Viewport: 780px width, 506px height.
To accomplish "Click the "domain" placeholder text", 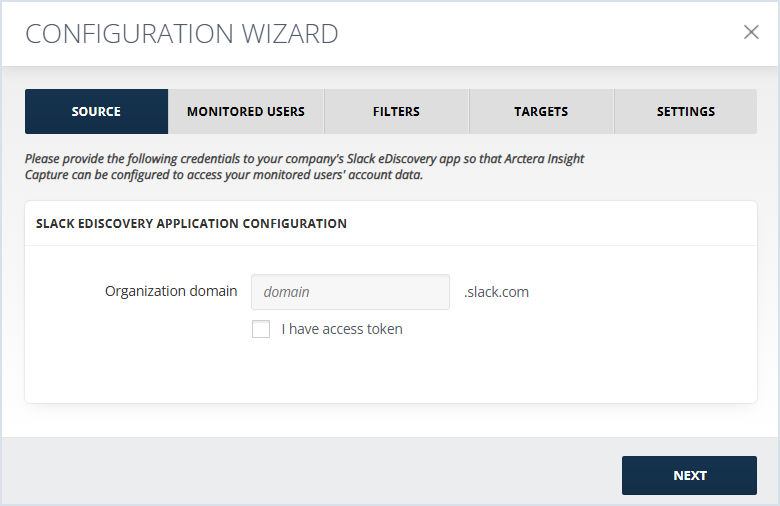I will tap(287, 292).
